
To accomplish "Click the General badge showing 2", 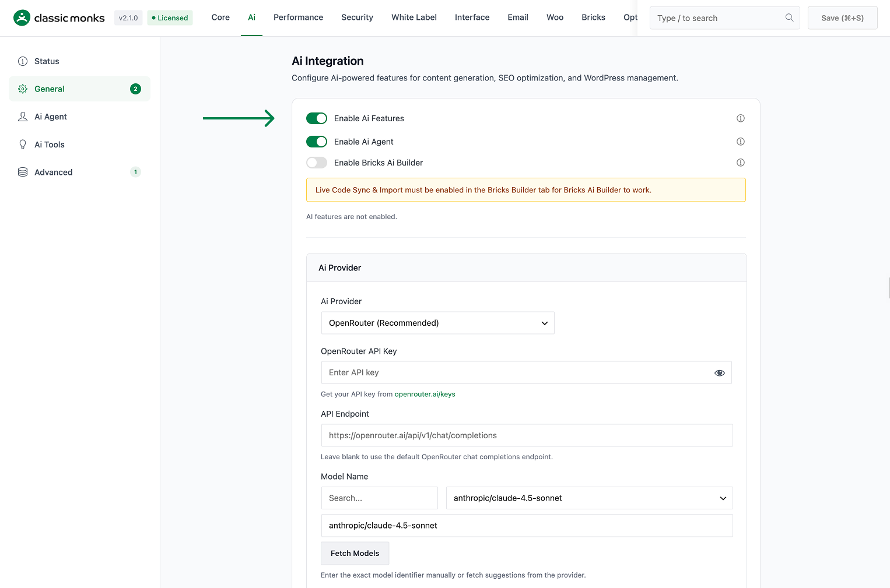I will [135, 89].
